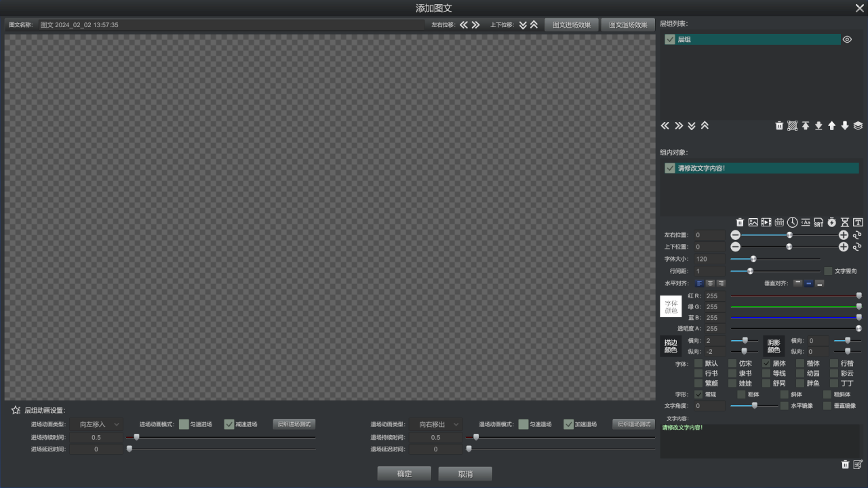This screenshot has height=488, width=868.
Task: Toggle visibility eye of 层组
Action: point(847,39)
